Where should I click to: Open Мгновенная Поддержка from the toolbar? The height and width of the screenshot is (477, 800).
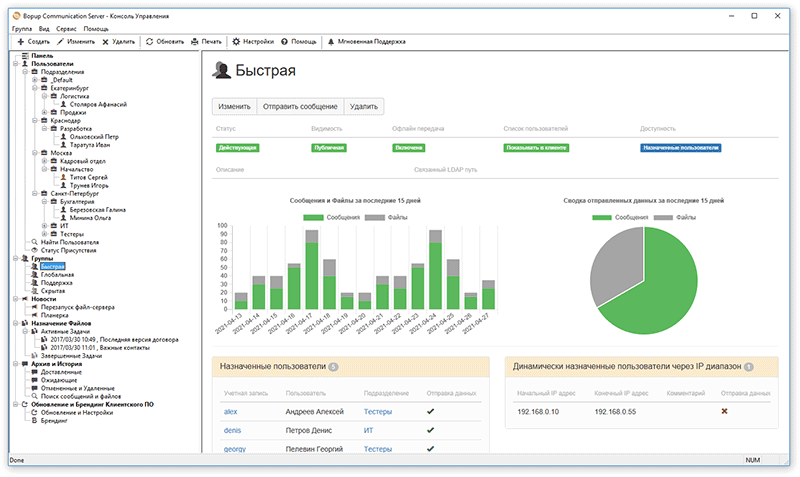point(371,42)
